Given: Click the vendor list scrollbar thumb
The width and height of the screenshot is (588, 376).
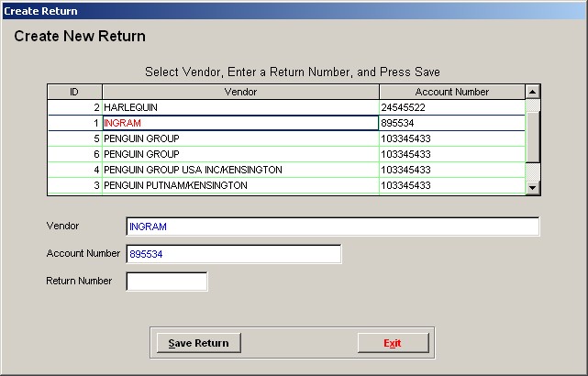Looking at the screenshot, I should click(x=532, y=137).
